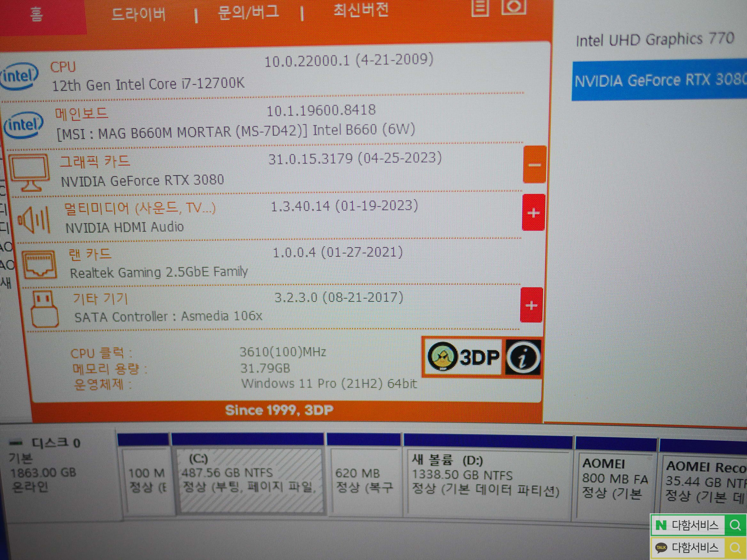The image size is (747, 560).
Task: Select the C: 487.56 GB NTFS partition
Action: click(249, 479)
